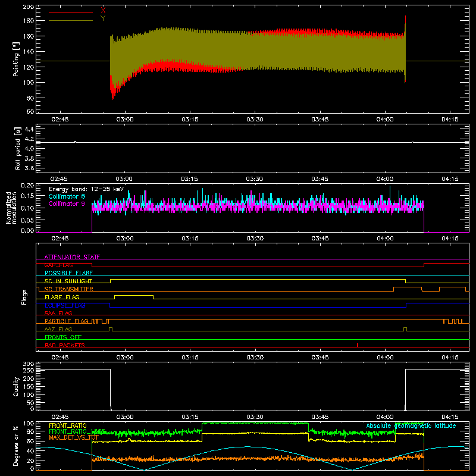Image resolution: width=476 pixels, height=476 pixels.
Task: Click 'Absolute geomagnetic latitude' legend text
Action: [x=411, y=425]
